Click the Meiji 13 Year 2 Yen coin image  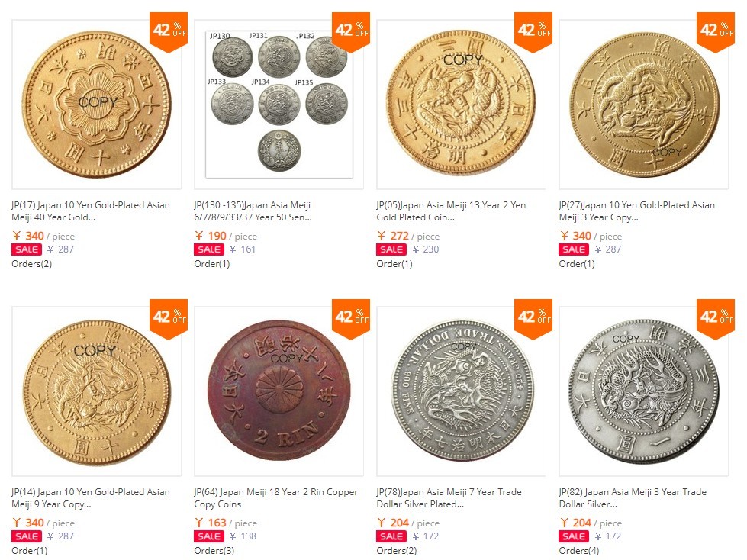click(x=462, y=105)
